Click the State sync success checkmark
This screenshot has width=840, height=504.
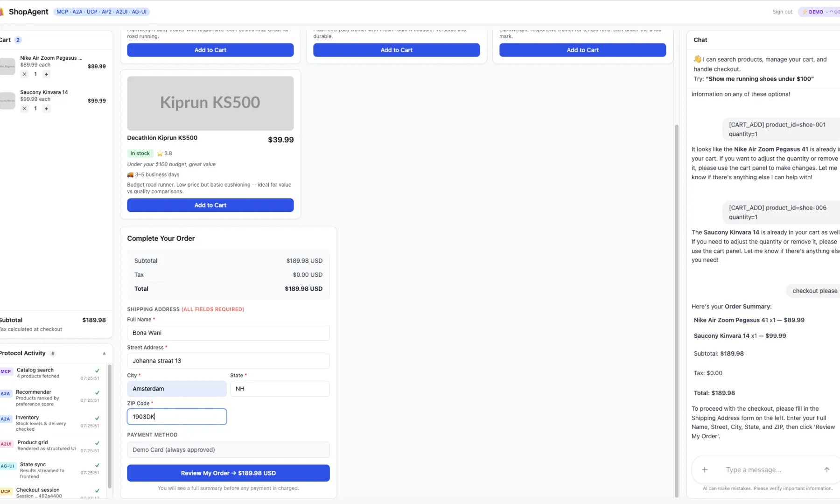pos(97,465)
